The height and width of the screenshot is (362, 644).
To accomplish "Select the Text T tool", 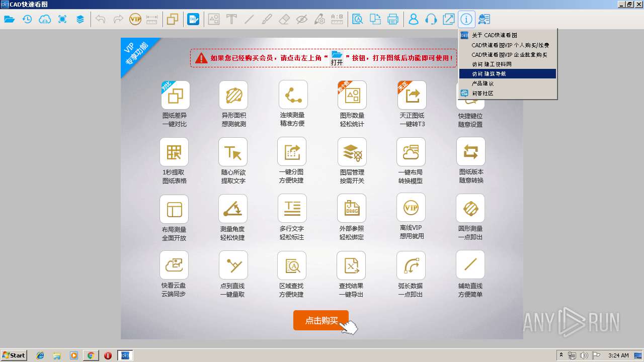I will [231, 20].
